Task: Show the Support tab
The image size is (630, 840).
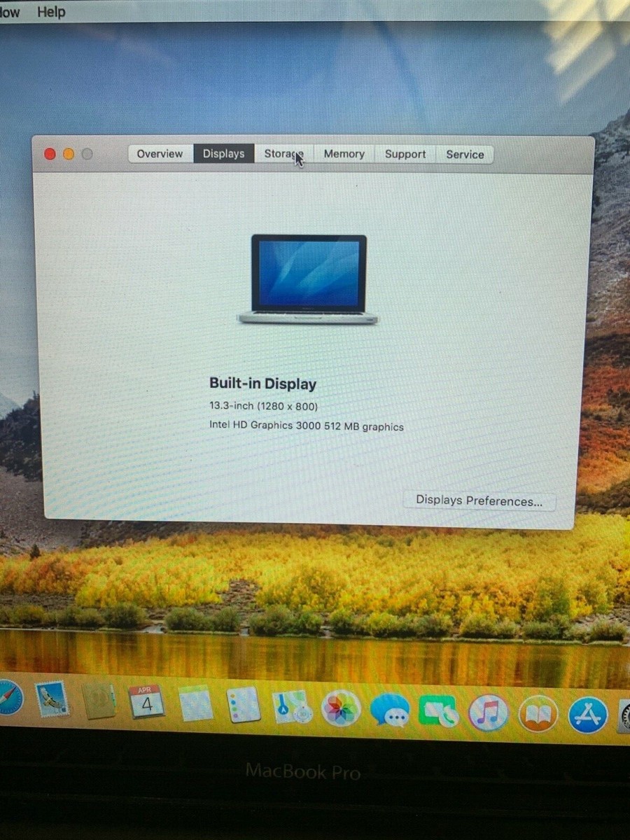Action: coord(405,154)
